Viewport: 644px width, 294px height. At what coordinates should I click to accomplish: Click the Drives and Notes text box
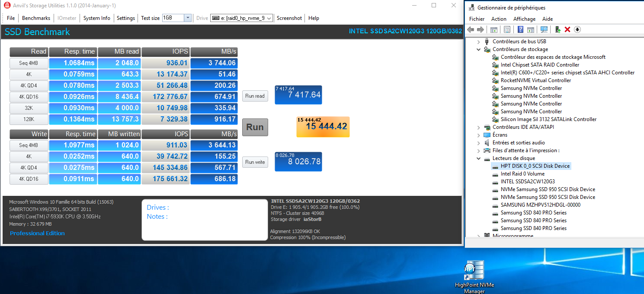(205, 220)
